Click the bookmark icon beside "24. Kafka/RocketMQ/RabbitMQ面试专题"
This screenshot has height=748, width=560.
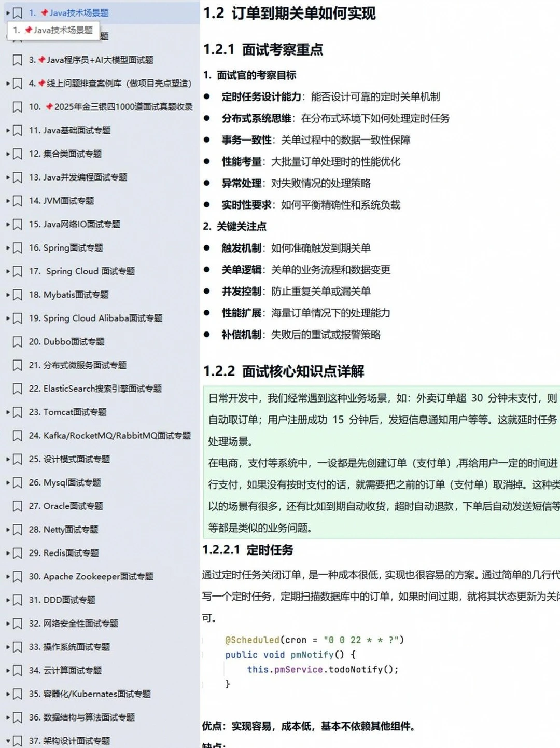point(17,436)
